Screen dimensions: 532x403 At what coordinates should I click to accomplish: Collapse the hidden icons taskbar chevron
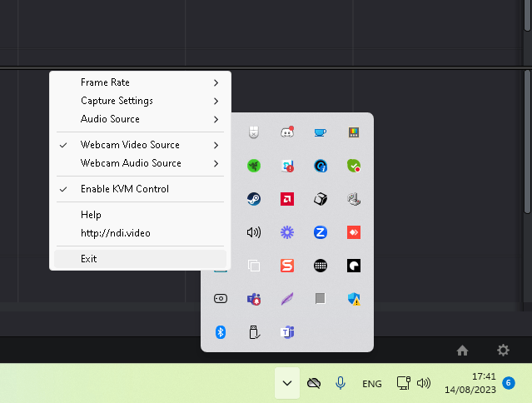click(x=287, y=383)
